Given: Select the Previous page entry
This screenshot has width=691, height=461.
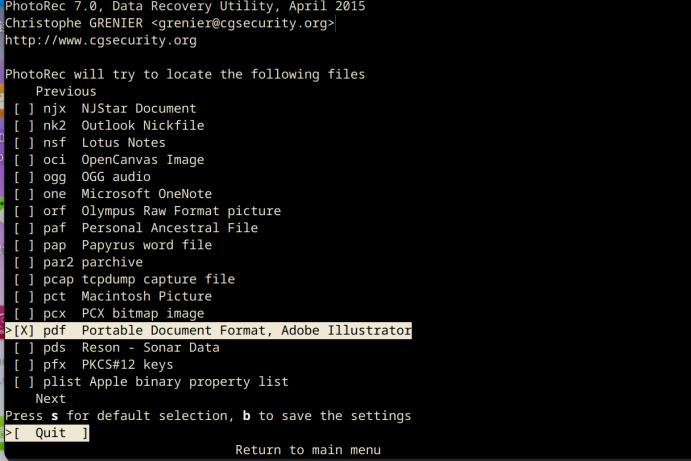Looking at the screenshot, I should pyautogui.click(x=66, y=91).
